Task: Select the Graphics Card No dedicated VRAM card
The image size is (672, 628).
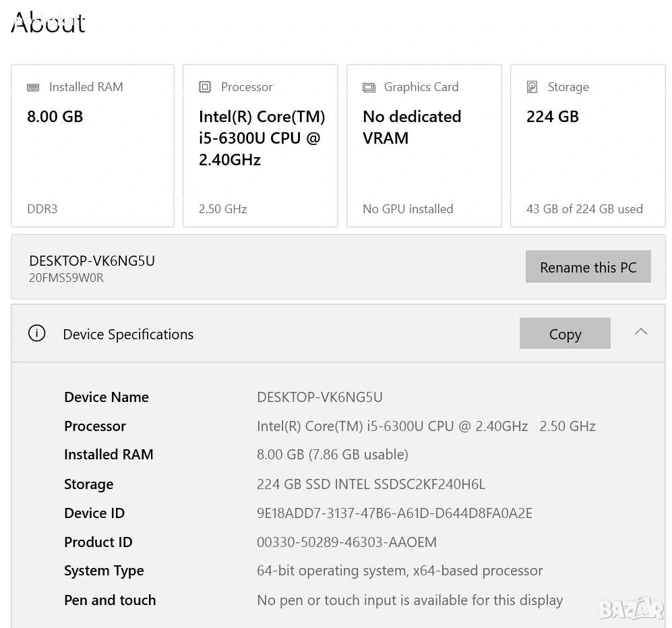Action: pos(424,146)
